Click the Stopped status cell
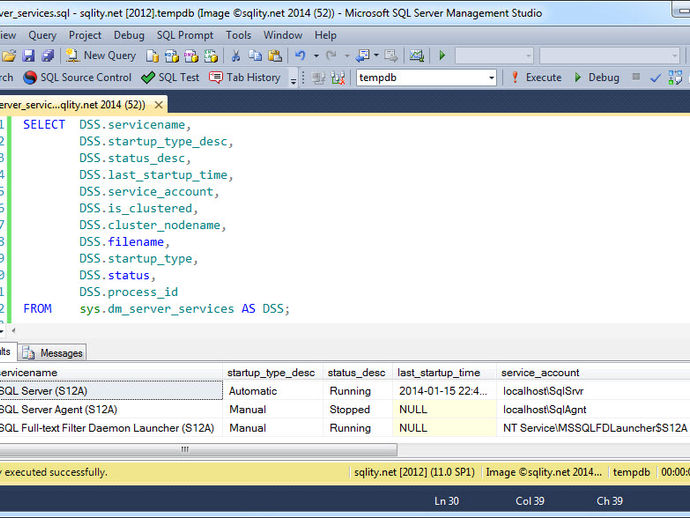This screenshot has height=518, width=690. pyautogui.click(x=357, y=409)
